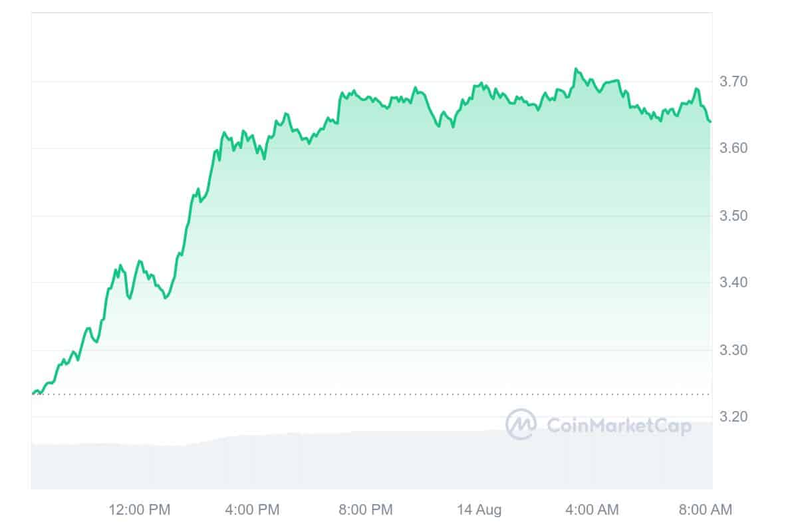The image size is (798, 532).
Task: Select the 12:00 PM time label
Action: [x=139, y=510]
